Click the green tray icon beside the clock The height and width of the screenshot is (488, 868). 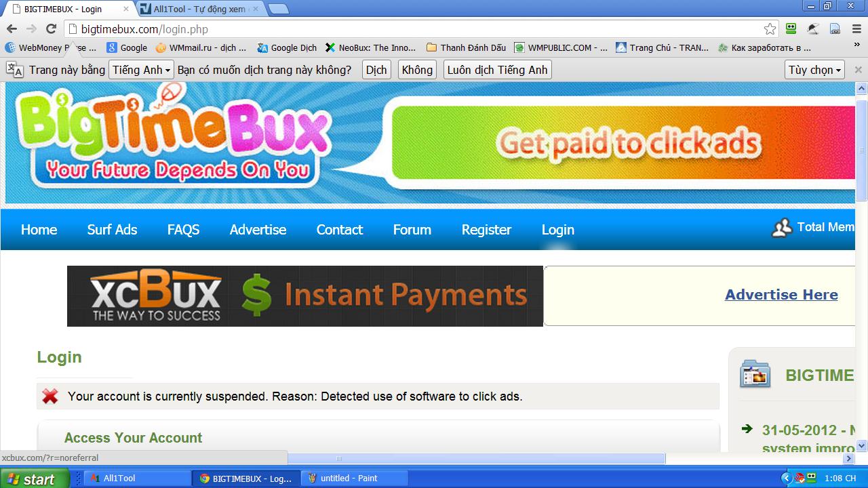pos(812,478)
